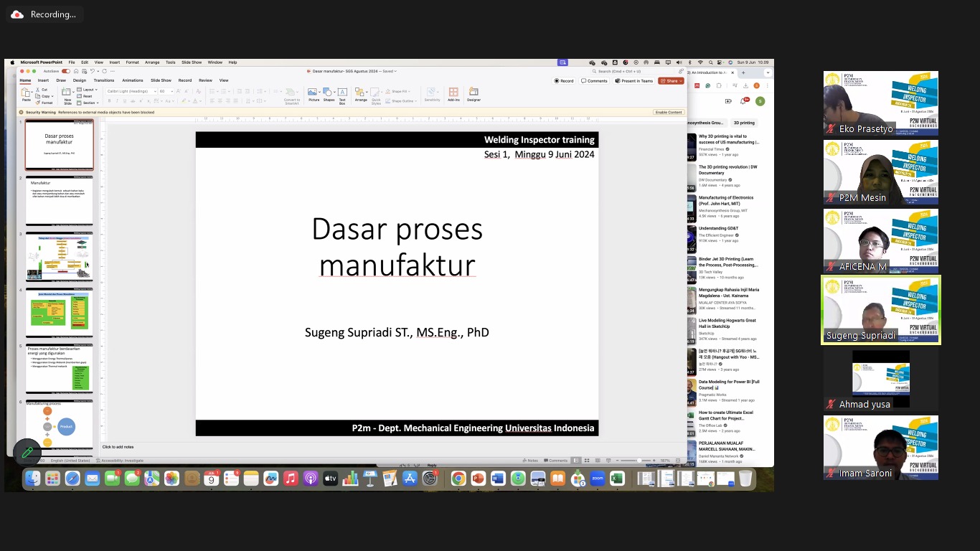Toggle the Notes pane in status bar
Viewport: 980px width, 551px height.
[x=530, y=461]
